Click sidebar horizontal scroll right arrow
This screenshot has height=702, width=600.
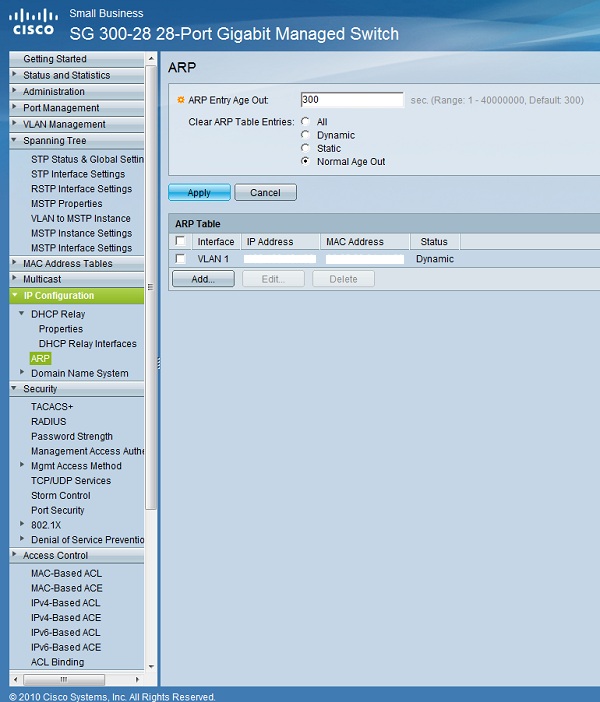[x=137, y=679]
